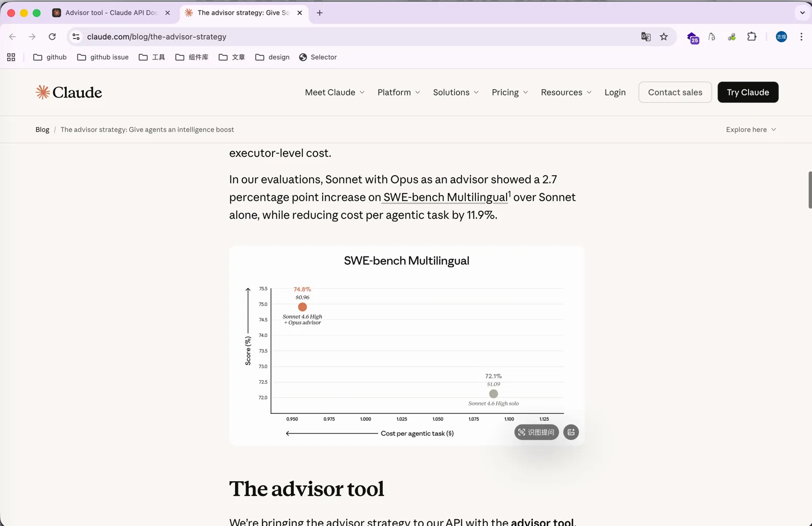Open the apps grid in bookmarks bar
Screen dimensions: 812x526
(x=11, y=57)
